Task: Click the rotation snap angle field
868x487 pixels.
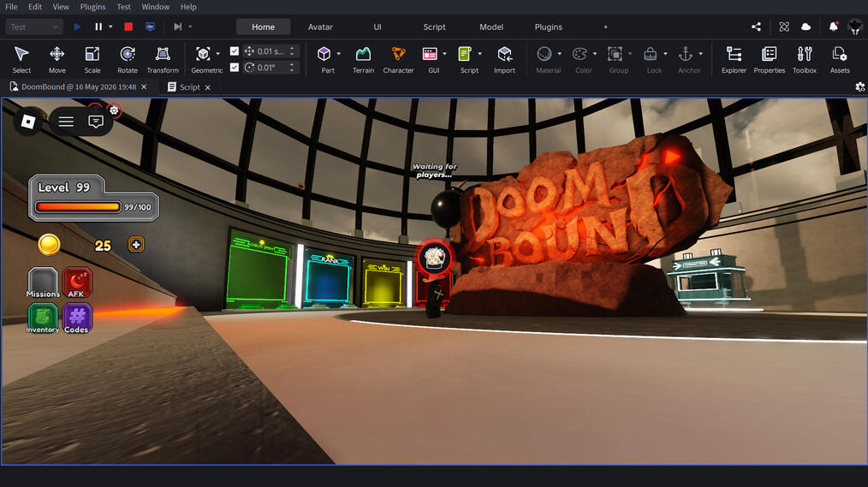Action: point(271,67)
